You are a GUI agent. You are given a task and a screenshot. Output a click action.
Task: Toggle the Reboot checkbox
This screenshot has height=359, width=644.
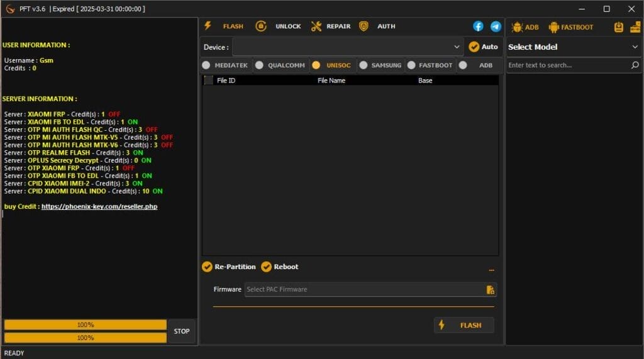pyautogui.click(x=280, y=267)
